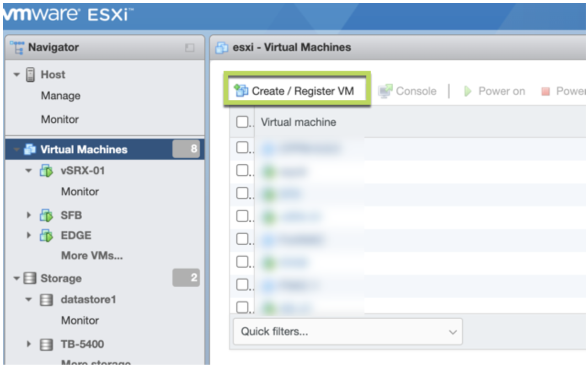588x366 pixels.
Task: Open the Console toolbar option
Action: (407, 91)
